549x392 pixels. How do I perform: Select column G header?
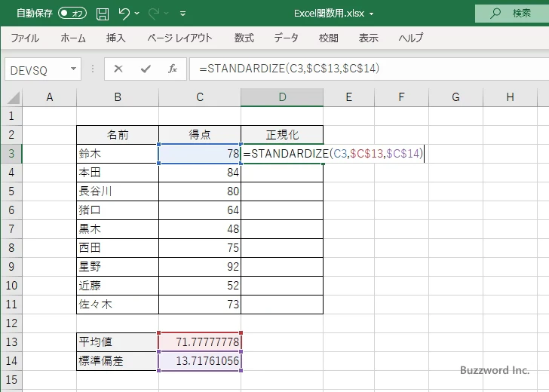pos(455,97)
